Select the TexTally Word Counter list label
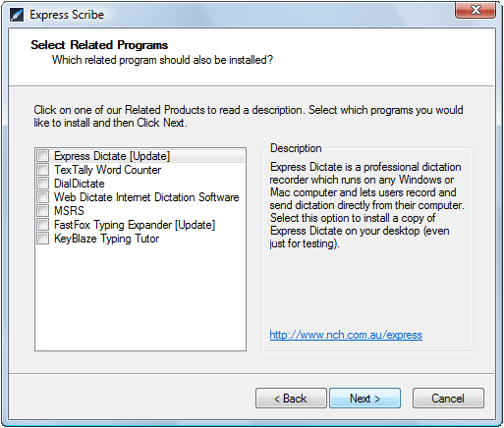 [107, 170]
